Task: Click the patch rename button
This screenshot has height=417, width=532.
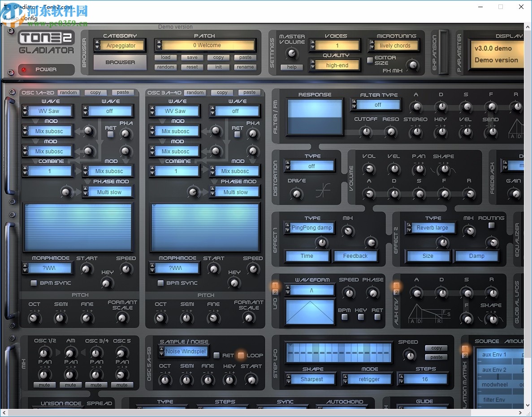Action: (245, 67)
